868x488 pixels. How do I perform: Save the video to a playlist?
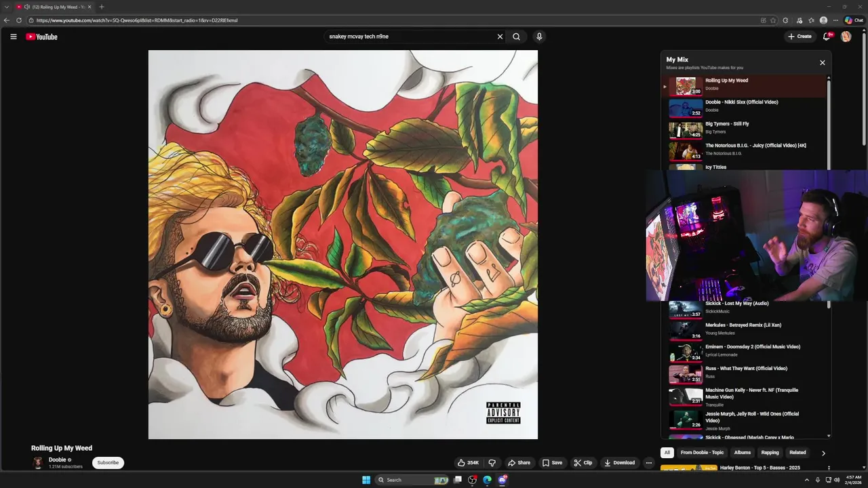click(x=552, y=463)
